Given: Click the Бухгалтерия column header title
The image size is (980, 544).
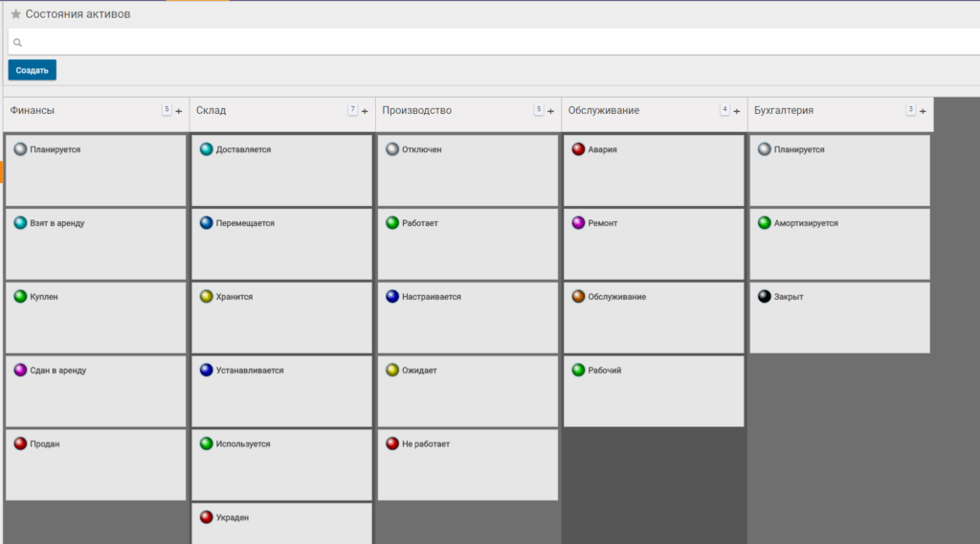Looking at the screenshot, I should (784, 110).
